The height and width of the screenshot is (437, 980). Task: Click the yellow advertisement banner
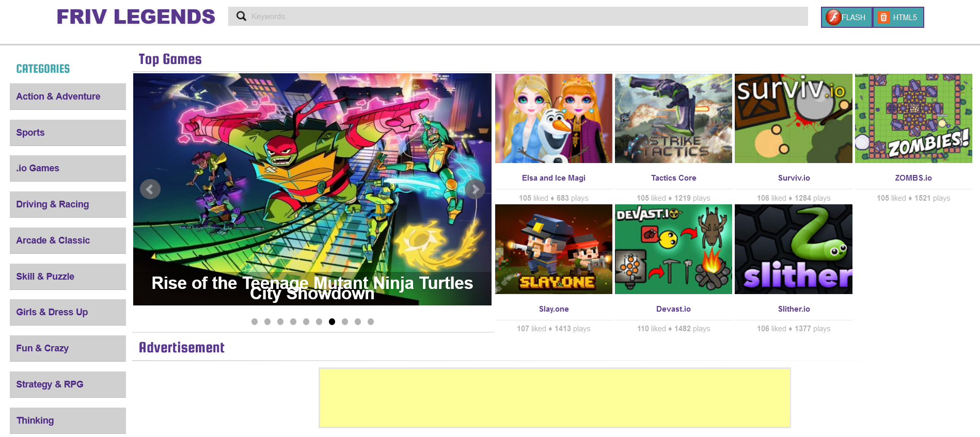(x=555, y=398)
